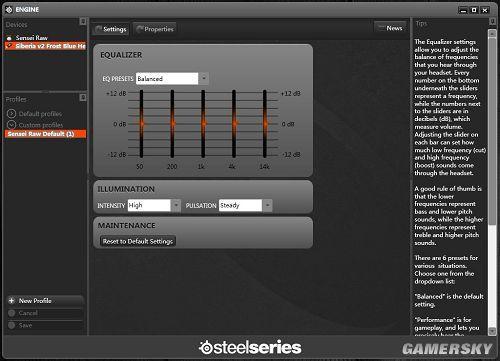Switch to the Settings tab

(111, 29)
